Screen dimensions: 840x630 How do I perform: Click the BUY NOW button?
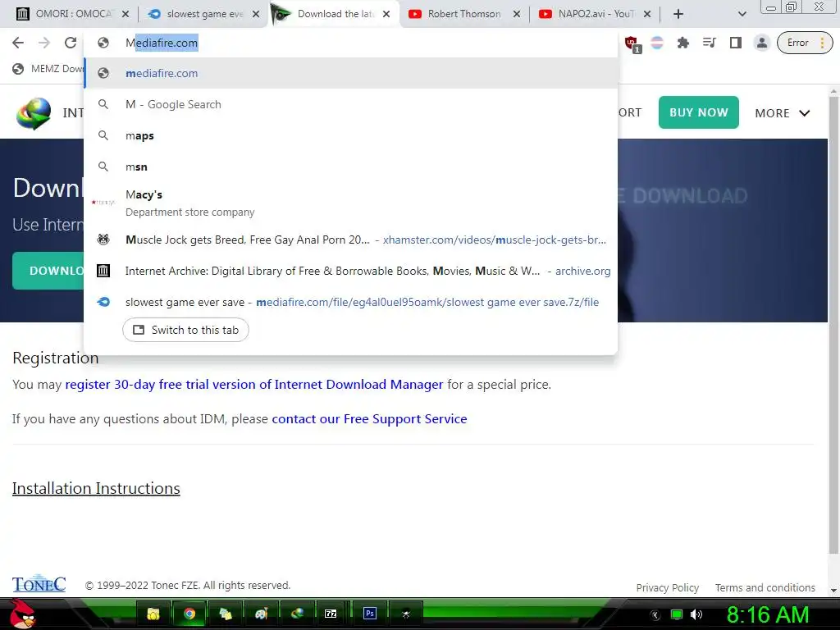tap(699, 112)
